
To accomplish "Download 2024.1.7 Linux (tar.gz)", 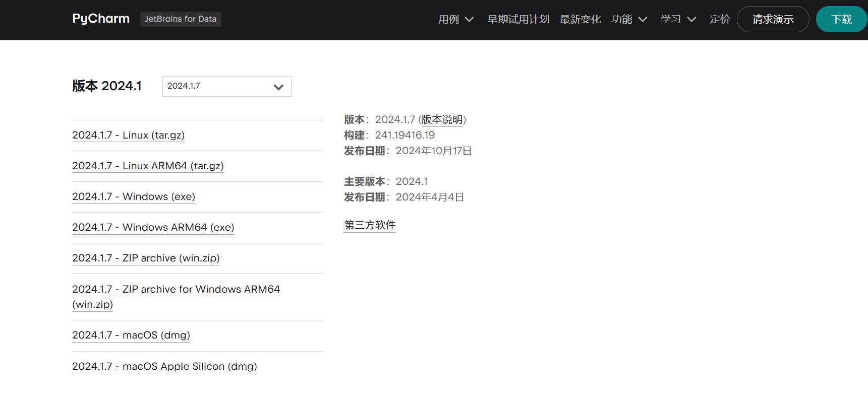I will [x=128, y=135].
